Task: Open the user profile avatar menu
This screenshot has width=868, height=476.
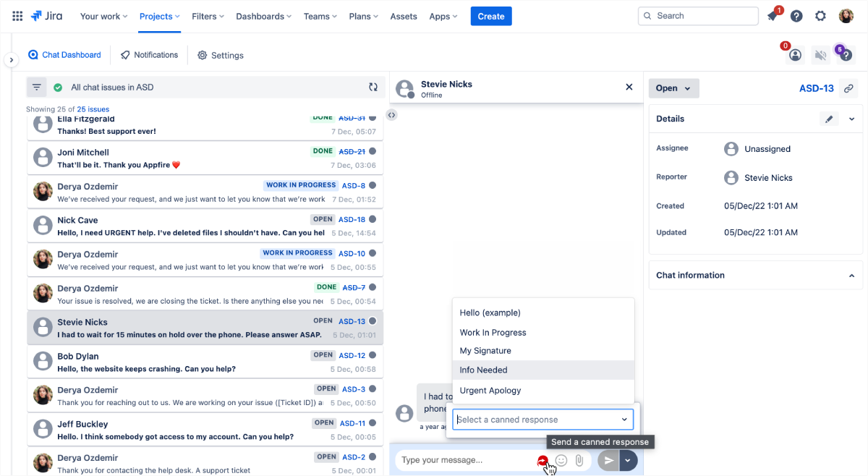Action: pos(846,16)
